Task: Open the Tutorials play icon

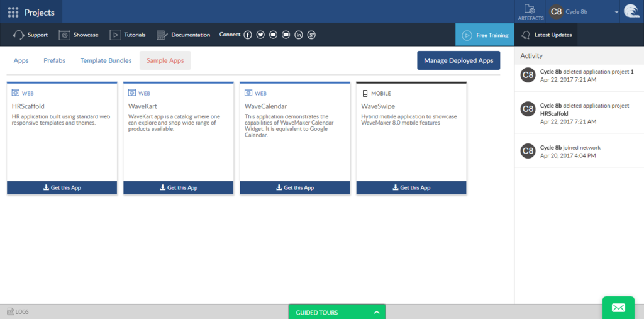Action: point(116,35)
